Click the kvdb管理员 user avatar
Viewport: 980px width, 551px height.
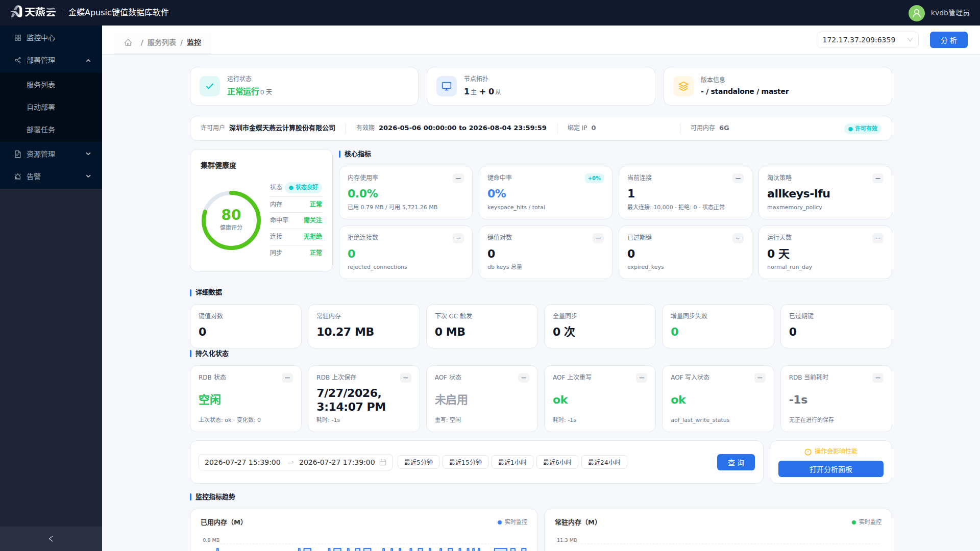tap(917, 13)
